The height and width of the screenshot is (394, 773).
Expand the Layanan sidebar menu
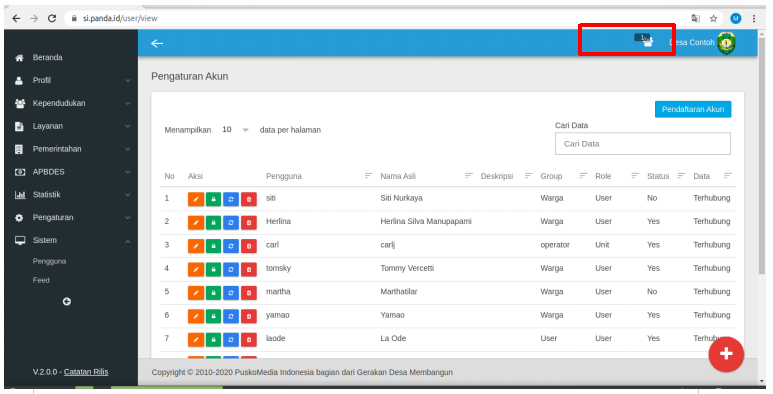coord(72,126)
